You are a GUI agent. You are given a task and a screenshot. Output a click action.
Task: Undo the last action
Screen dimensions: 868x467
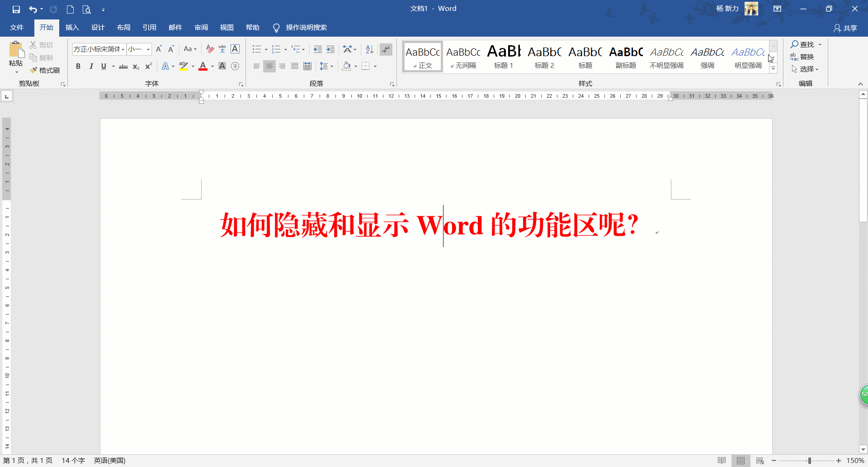coord(33,9)
